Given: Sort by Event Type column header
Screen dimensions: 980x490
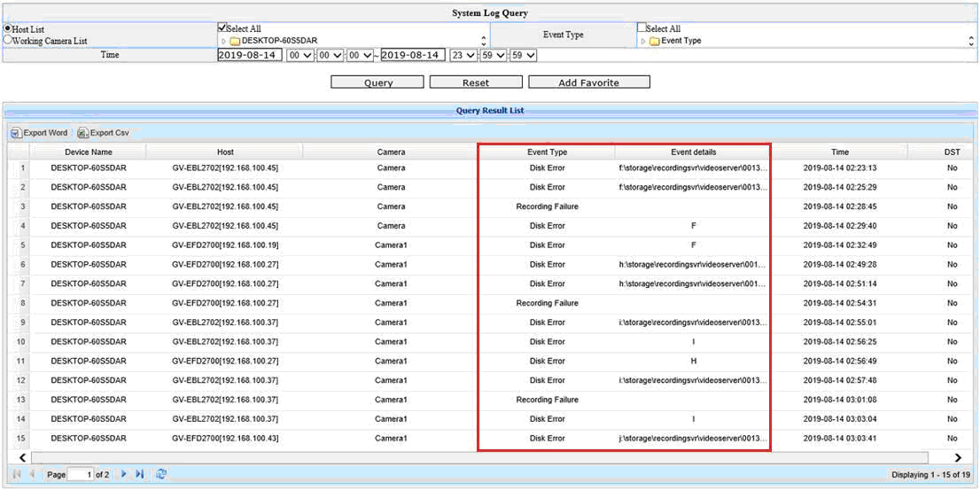Looking at the screenshot, I should pyautogui.click(x=547, y=152).
